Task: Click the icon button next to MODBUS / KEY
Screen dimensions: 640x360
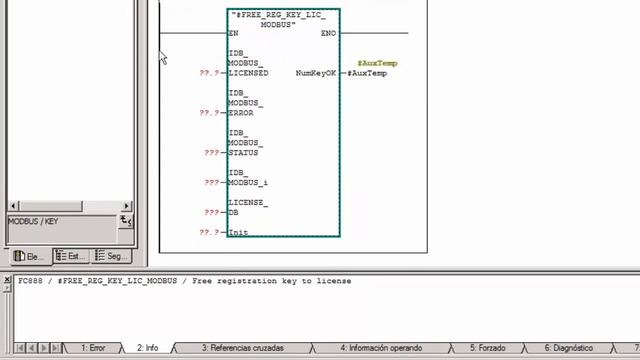Action: click(126, 222)
